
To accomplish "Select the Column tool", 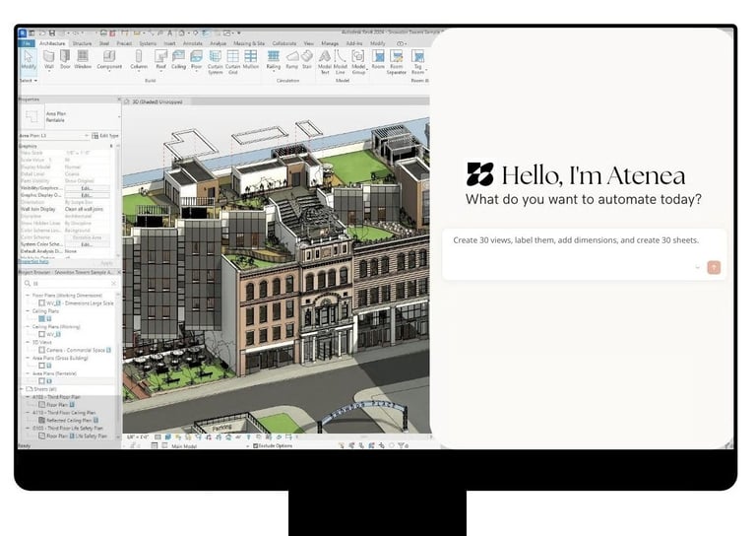I will click(x=139, y=60).
